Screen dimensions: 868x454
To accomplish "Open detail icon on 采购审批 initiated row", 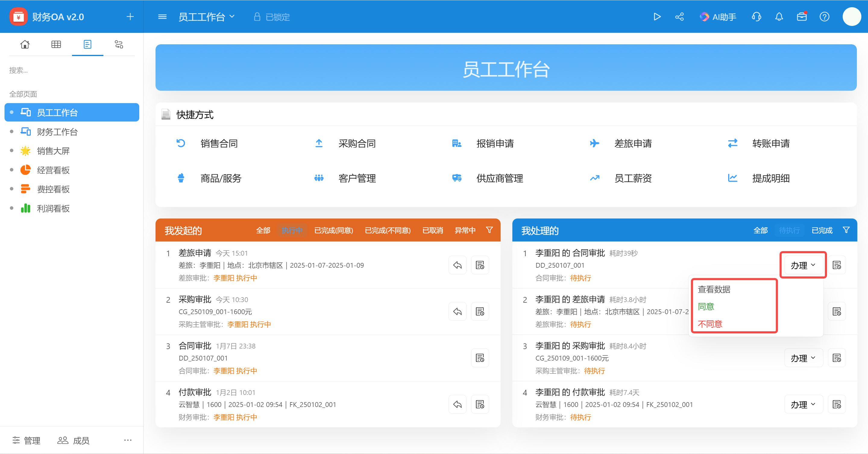I will pyautogui.click(x=480, y=312).
